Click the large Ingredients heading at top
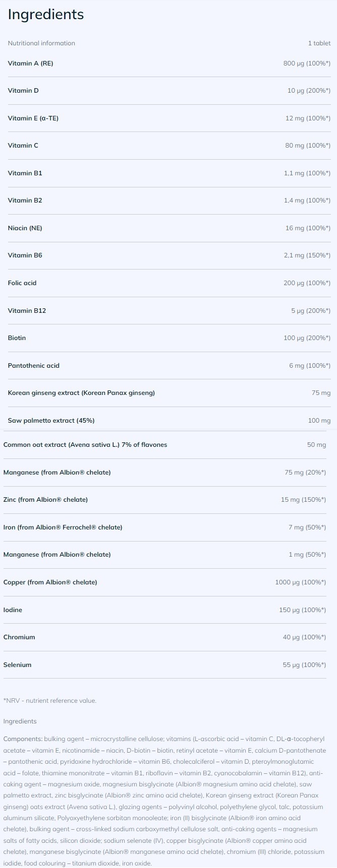Image resolution: width=337 pixels, height=868 pixels. (x=46, y=15)
